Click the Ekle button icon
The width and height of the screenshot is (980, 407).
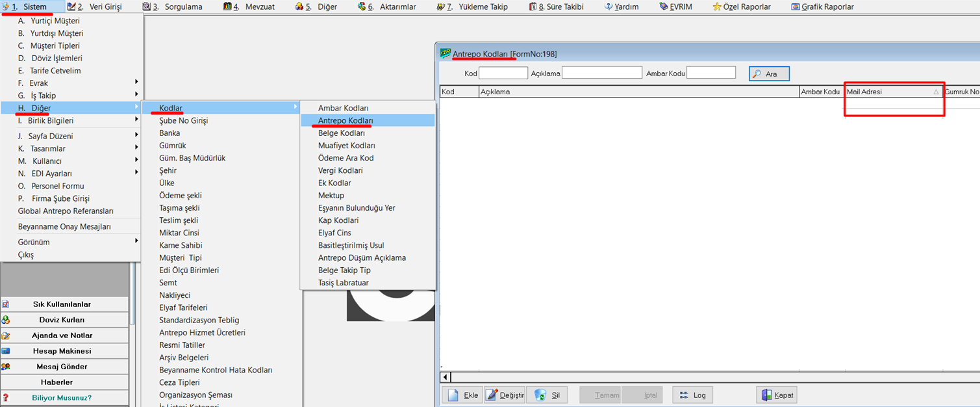(453, 395)
